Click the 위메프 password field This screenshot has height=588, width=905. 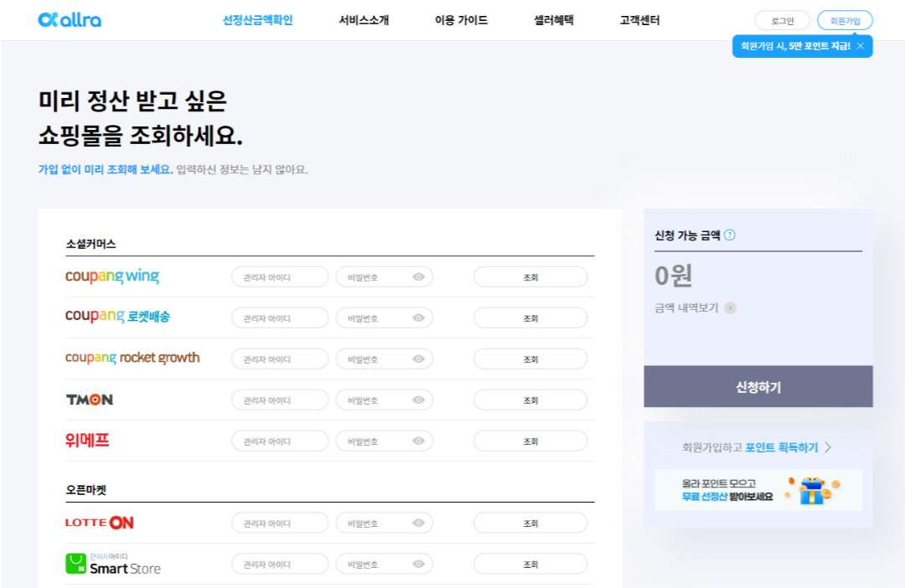[x=385, y=441]
